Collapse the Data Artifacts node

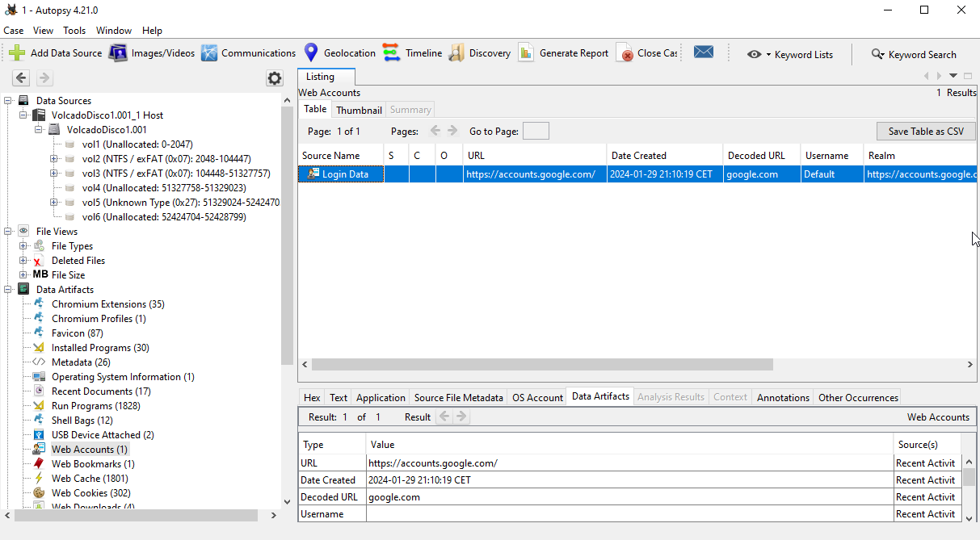click(x=8, y=290)
